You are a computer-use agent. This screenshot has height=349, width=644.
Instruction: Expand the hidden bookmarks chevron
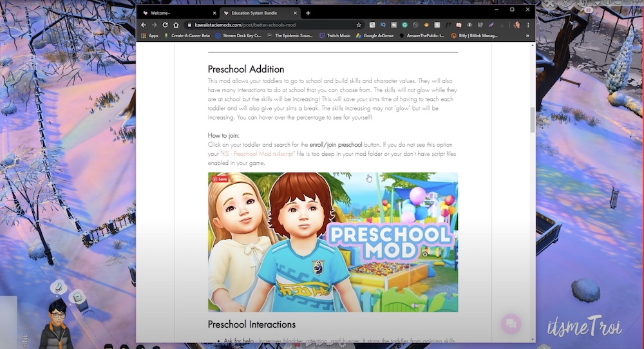pos(527,35)
